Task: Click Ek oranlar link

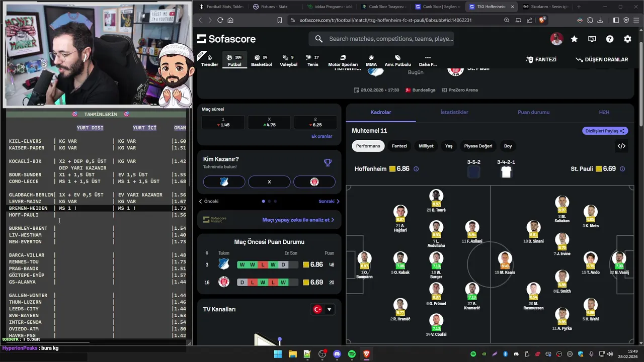Action: pyautogui.click(x=321, y=136)
